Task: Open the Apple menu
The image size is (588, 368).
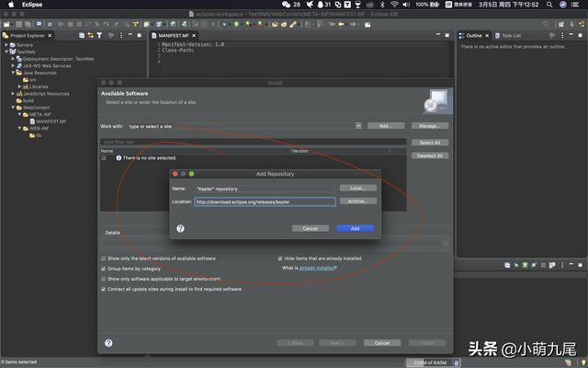Action: point(11,5)
